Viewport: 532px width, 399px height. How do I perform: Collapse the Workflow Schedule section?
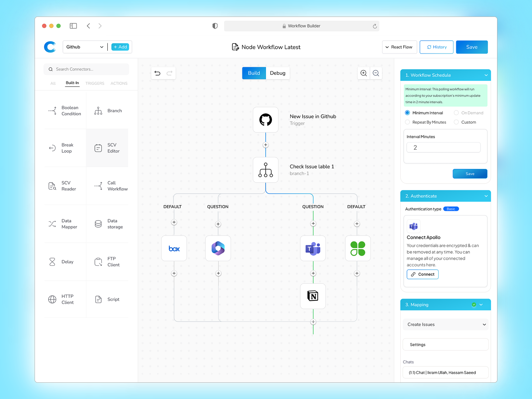pos(486,75)
